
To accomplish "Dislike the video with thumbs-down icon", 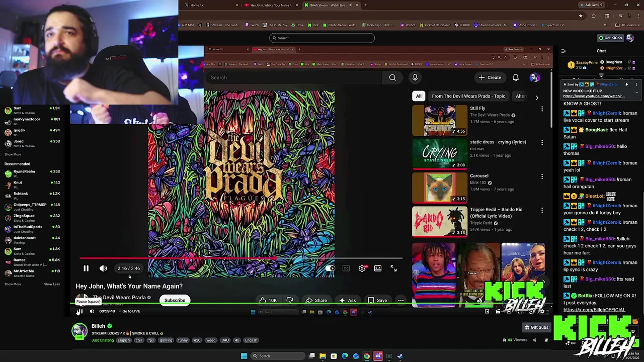I will click(290, 301).
